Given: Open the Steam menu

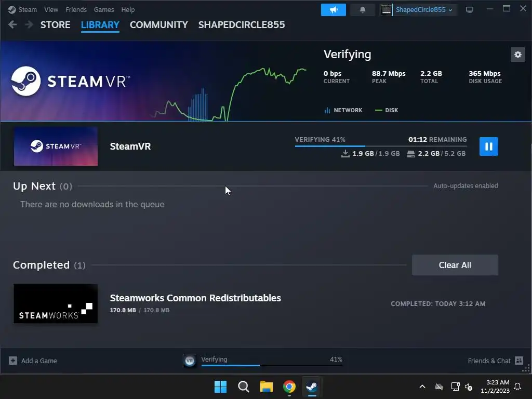Looking at the screenshot, I should coord(28,9).
